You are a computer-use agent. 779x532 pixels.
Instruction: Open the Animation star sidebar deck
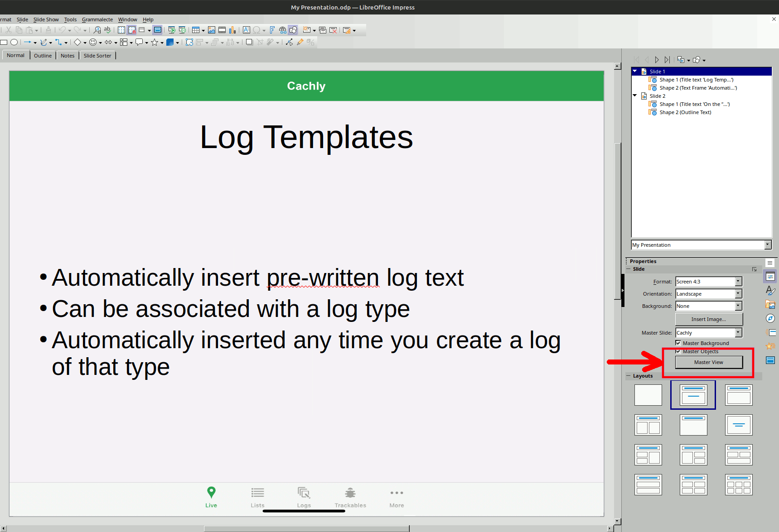click(770, 346)
